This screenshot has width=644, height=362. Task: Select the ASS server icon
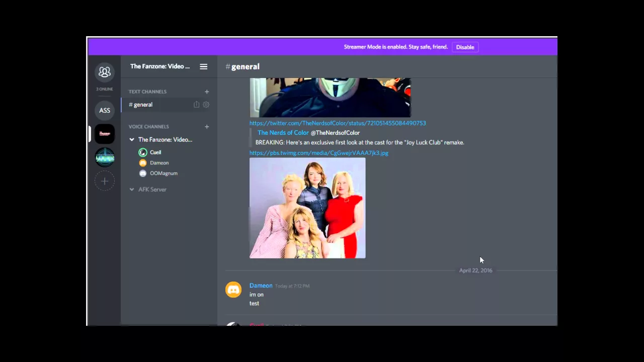(x=105, y=111)
